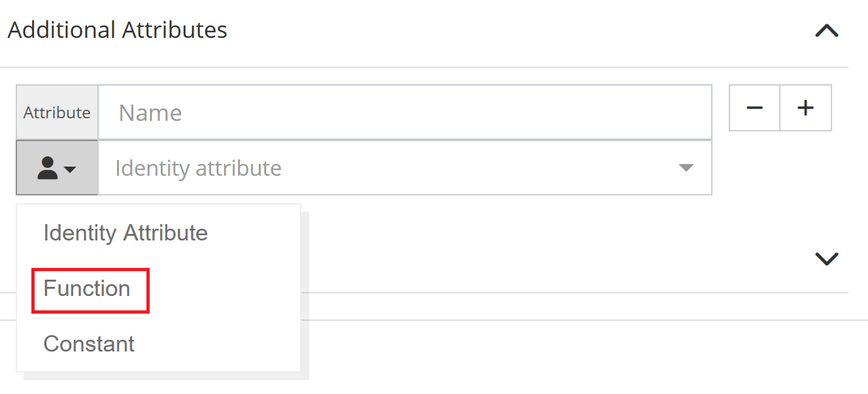Click the small caret beside the person icon
This screenshot has height=394, width=868.
(69, 170)
